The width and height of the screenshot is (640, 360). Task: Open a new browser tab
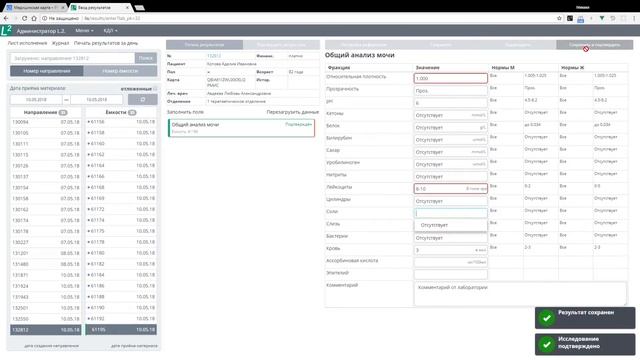pos(140,8)
